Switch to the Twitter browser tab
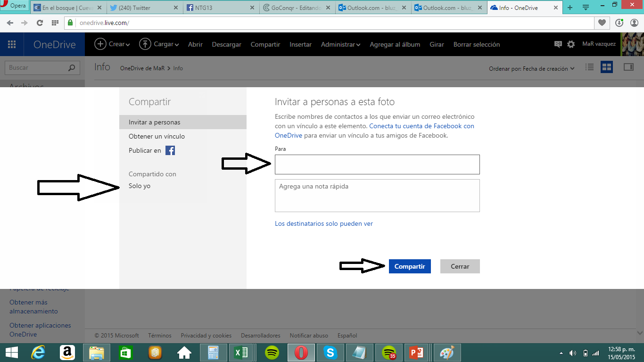Viewport: 644px width, 362px height. 144,8
